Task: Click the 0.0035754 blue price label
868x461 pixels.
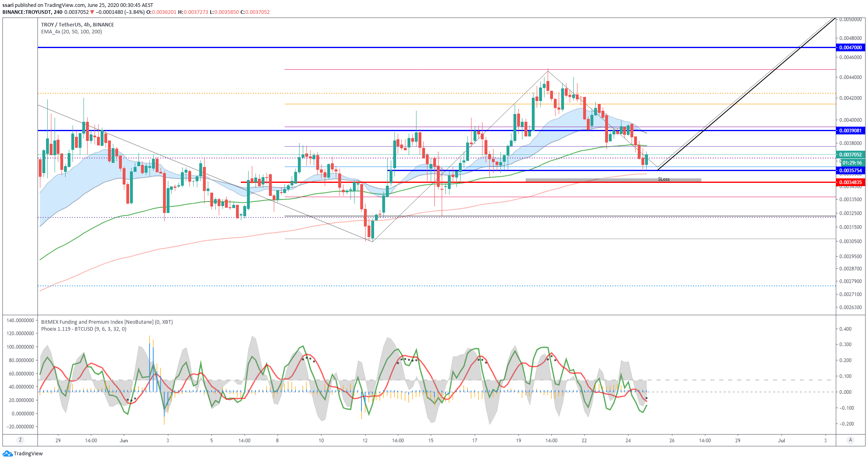Action: click(x=850, y=171)
